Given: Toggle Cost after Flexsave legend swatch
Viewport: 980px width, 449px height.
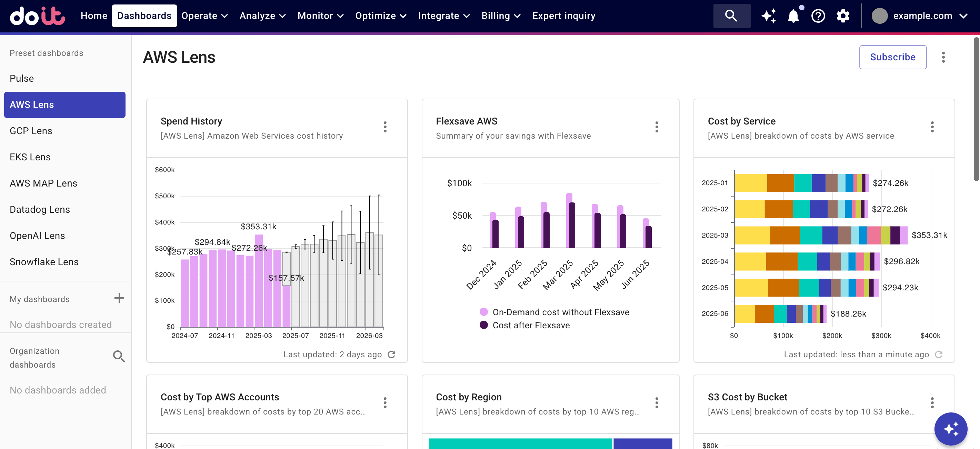Looking at the screenshot, I should pyautogui.click(x=483, y=325).
